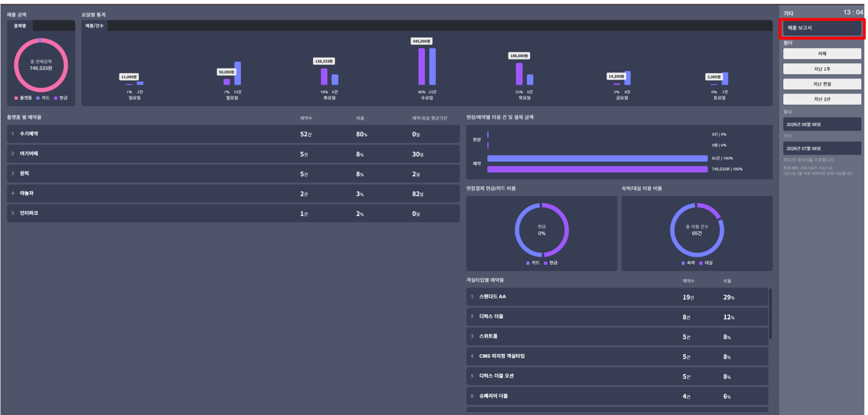Click the 50,000원 label above 월요일 bars
This screenshot has height=415, width=868.
226,72
